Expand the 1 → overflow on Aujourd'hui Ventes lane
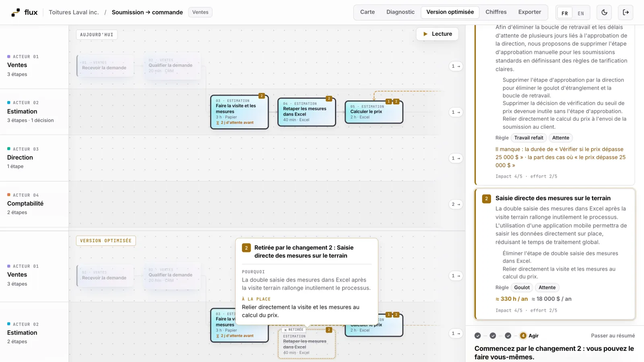 coord(456,66)
